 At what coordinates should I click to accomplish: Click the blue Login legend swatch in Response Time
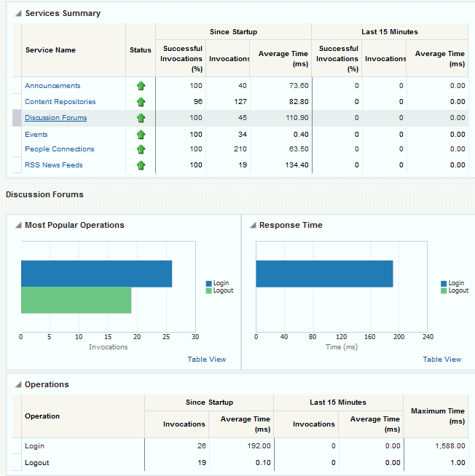coord(444,284)
